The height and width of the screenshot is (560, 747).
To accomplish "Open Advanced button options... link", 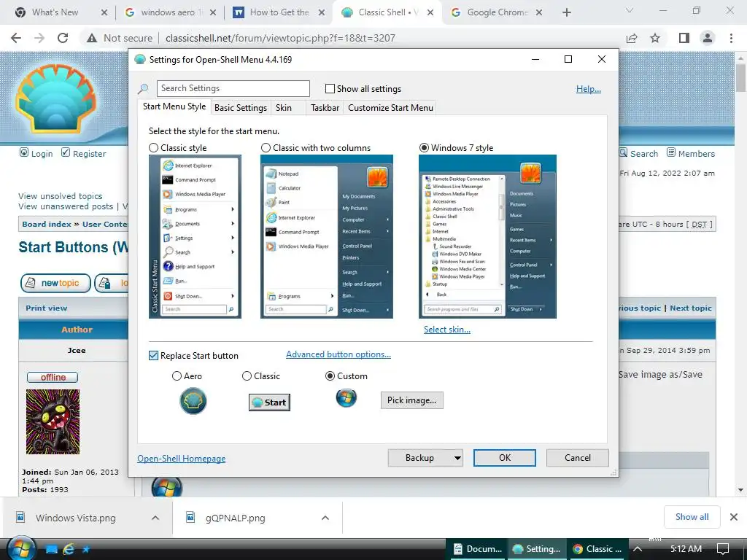I will [338, 354].
